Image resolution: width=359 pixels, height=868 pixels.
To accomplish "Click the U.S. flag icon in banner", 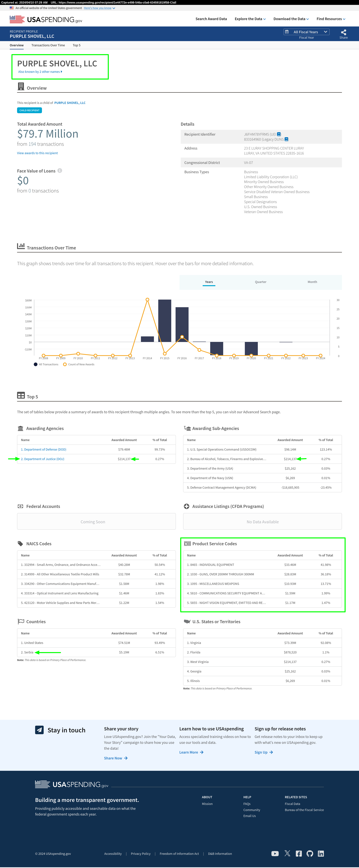I will coord(12,8).
